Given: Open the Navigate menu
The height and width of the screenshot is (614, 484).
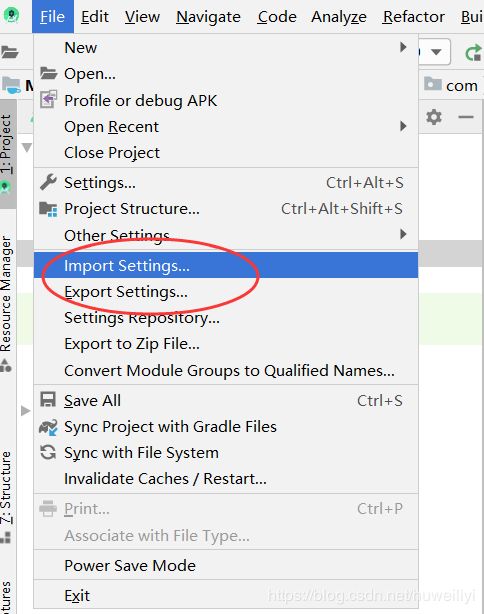Looking at the screenshot, I should (208, 17).
